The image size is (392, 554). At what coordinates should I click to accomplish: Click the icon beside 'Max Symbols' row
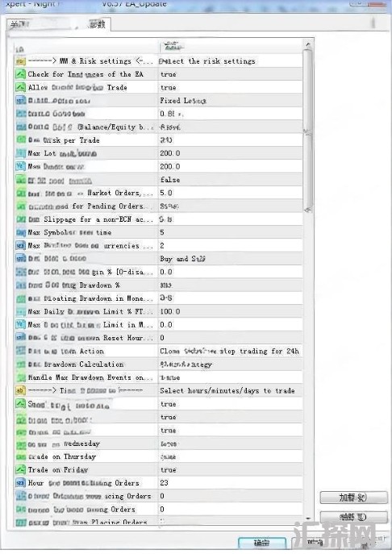click(20, 232)
